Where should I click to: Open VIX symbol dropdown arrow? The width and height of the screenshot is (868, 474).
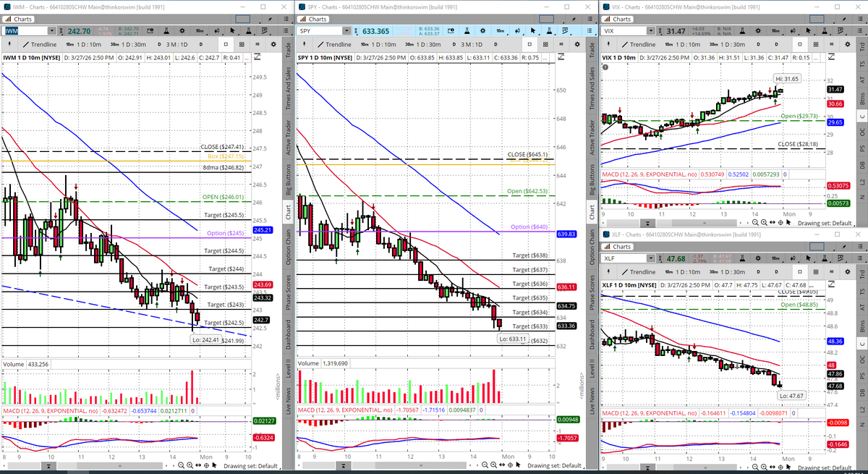click(651, 31)
